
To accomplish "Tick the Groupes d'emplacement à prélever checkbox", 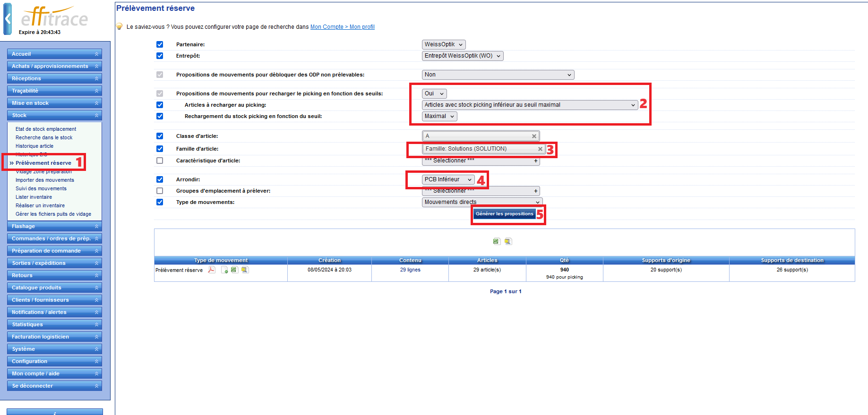I will (x=160, y=191).
